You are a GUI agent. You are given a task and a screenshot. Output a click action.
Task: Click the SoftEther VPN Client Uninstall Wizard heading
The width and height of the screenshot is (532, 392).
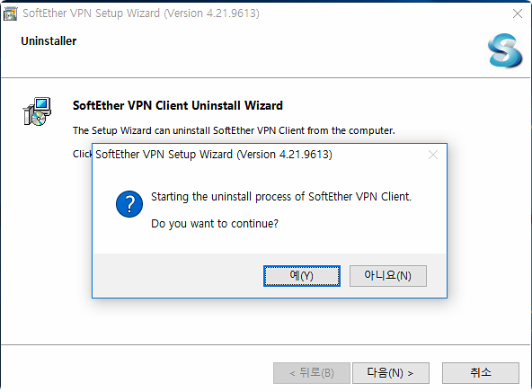[177, 105]
